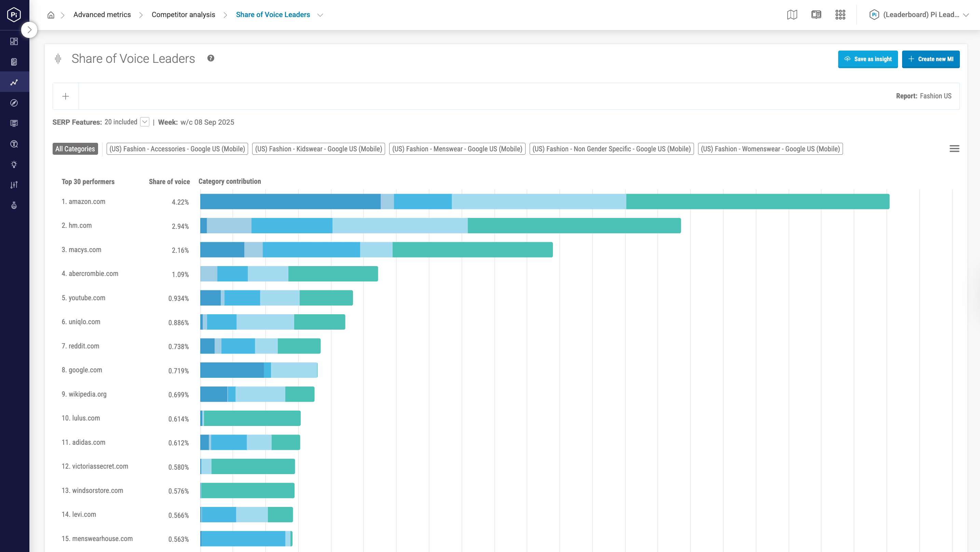The height and width of the screenshot is (552, 980).
Task: Expand the sidebar with arrow button
Action: coord(29,30)
